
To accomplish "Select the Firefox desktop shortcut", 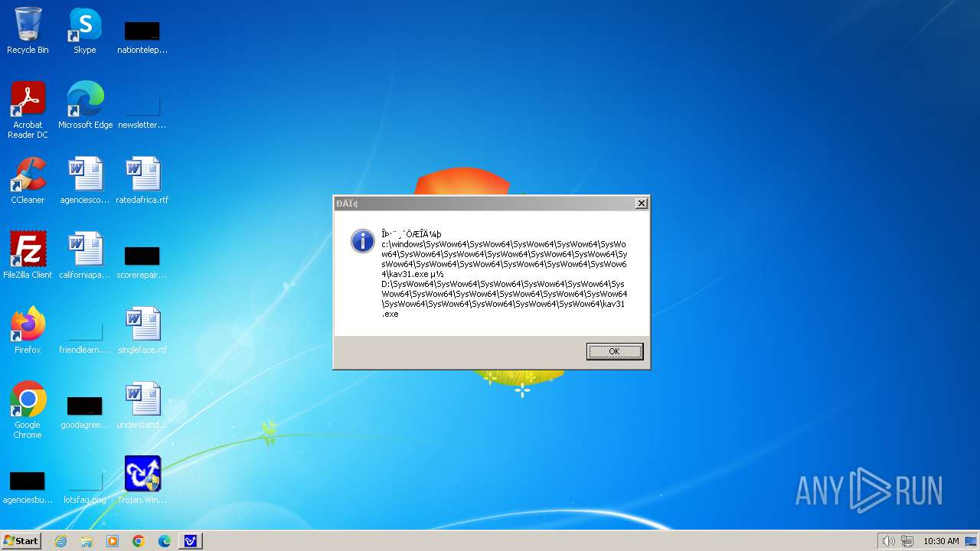I will 28,331.
